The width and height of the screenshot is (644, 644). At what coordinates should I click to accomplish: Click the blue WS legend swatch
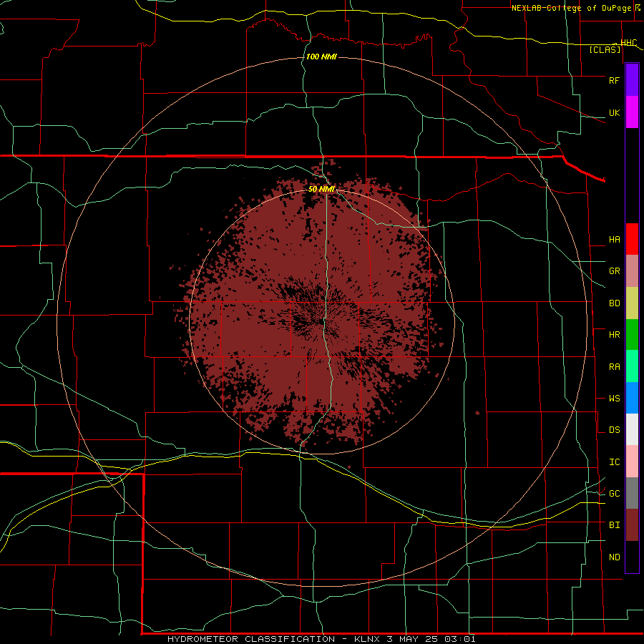point(632,398)
